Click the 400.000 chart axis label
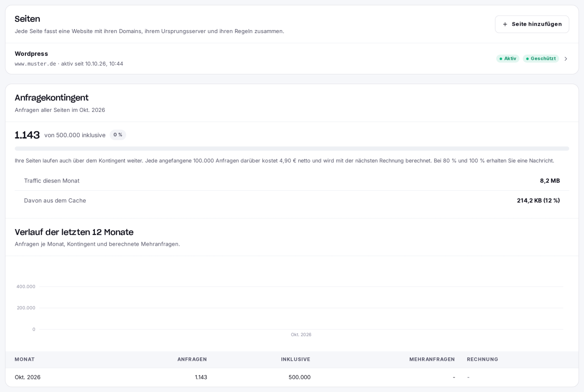 (x=26, y=286)
